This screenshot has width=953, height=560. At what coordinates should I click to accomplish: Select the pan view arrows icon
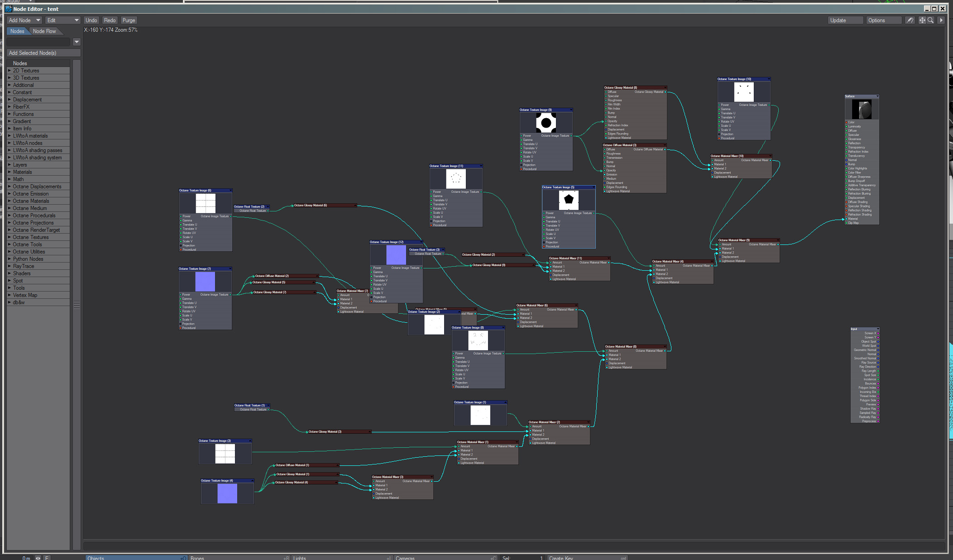pos(922,20)
